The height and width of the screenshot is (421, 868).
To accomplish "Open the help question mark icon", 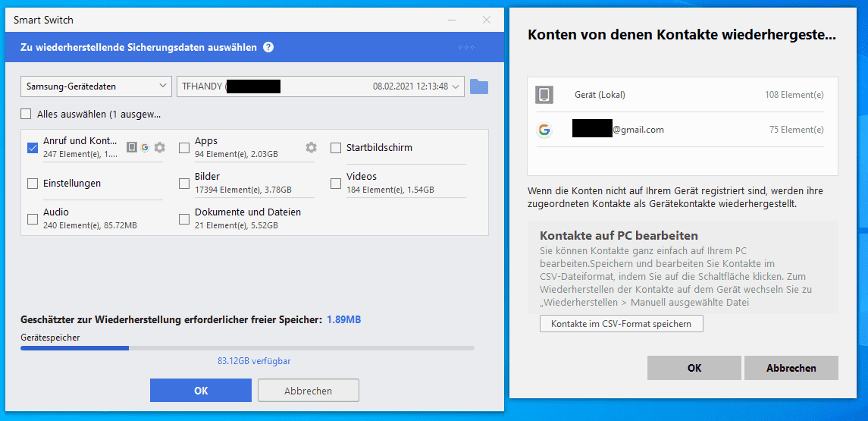I will (x=268, y=47).
